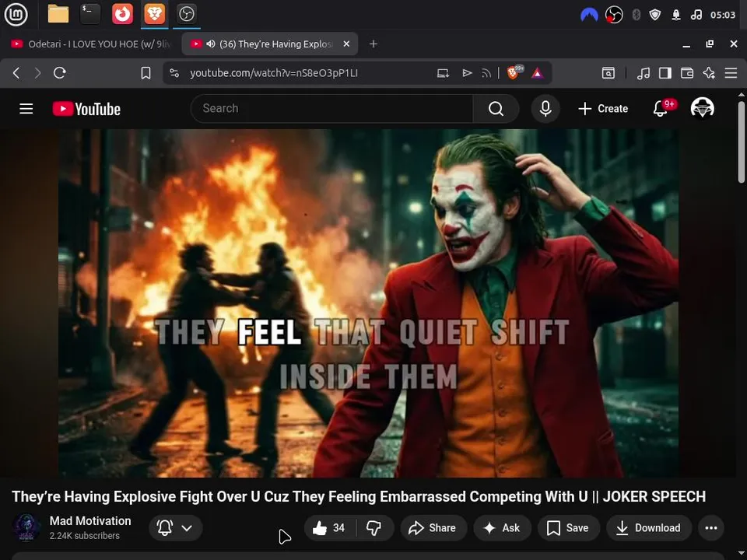
Task: Click the video player to pause
Action: pyautogui.click(x=368, y=303)
